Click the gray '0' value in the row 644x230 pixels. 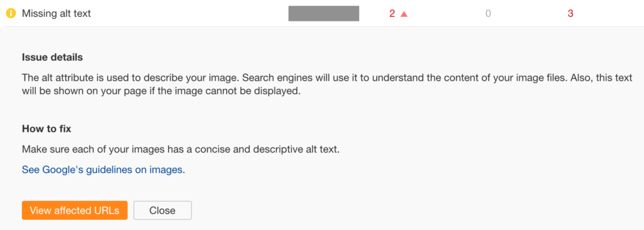coord(488,14)
